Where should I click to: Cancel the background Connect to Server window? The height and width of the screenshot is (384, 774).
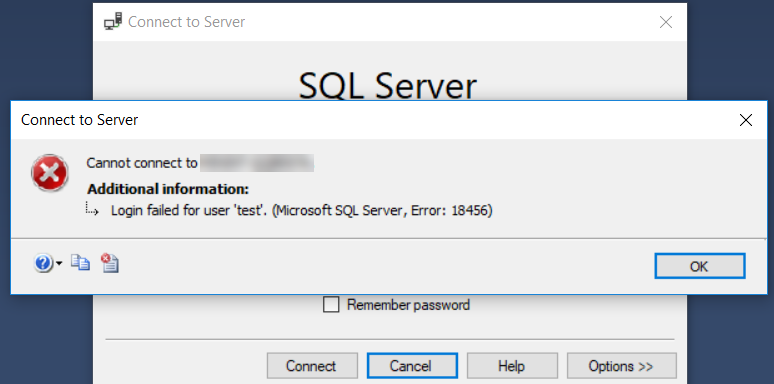click(412, 366)
